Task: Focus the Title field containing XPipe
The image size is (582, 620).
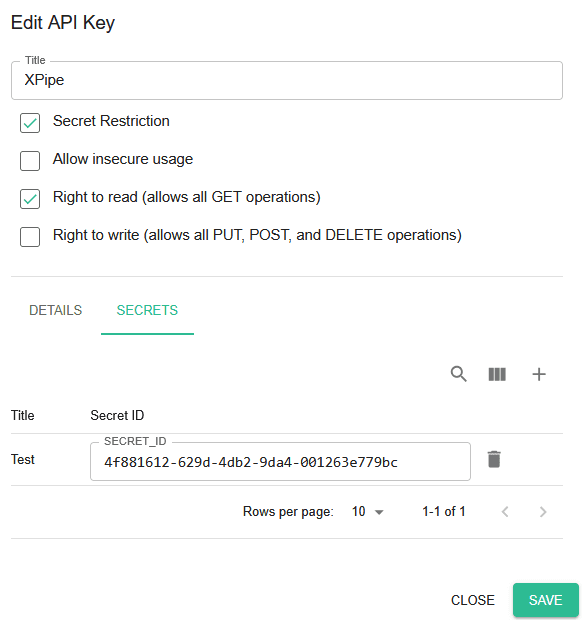Action: 287,80
